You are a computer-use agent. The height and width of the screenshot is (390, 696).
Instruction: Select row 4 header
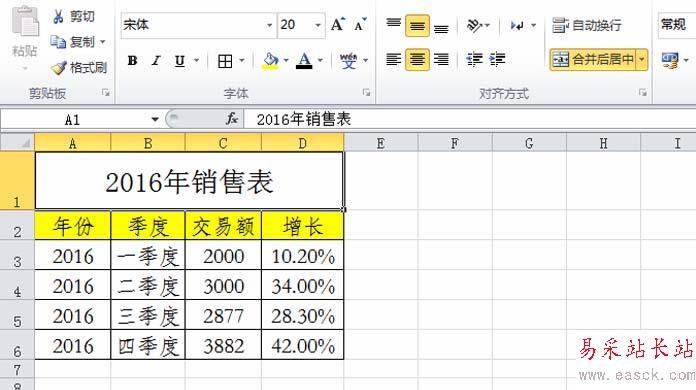pyautogui.click(x=17, y=286)
